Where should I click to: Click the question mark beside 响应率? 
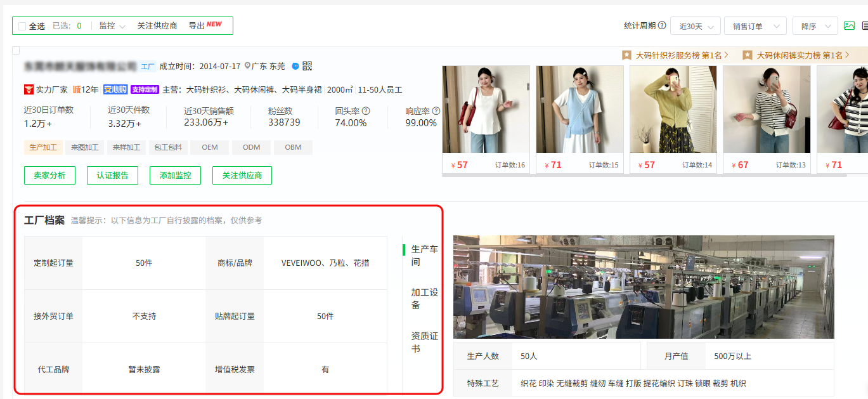(436, 111)
